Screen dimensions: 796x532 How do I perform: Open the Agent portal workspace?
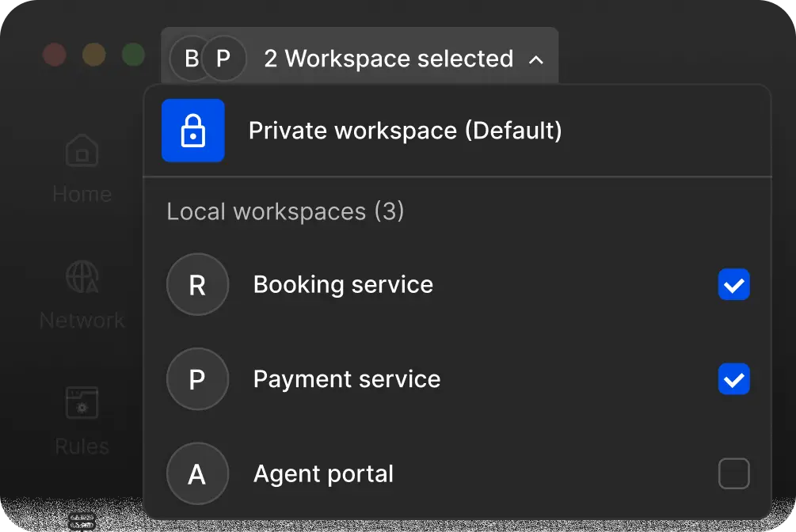(322, 473)
